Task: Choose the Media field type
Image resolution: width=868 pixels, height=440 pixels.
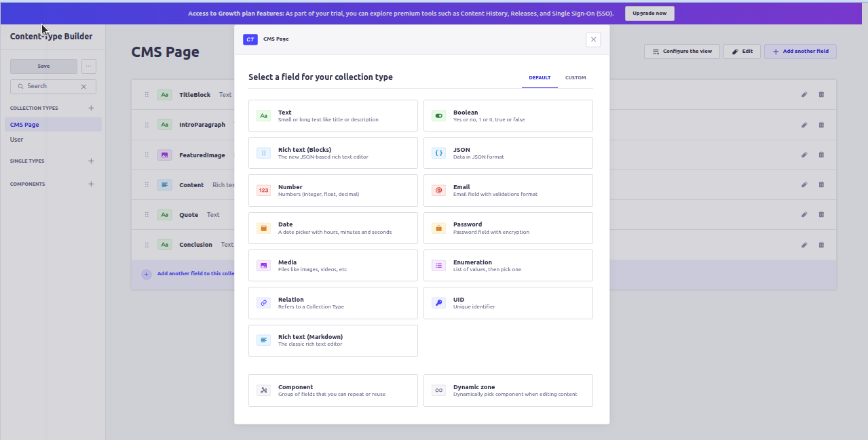Action: [333, 266]
